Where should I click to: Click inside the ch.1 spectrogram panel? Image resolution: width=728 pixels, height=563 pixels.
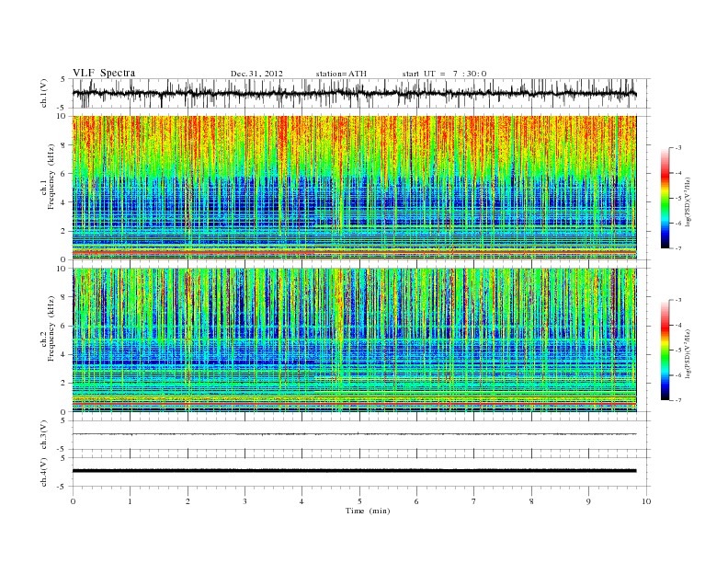pos(354,188)
